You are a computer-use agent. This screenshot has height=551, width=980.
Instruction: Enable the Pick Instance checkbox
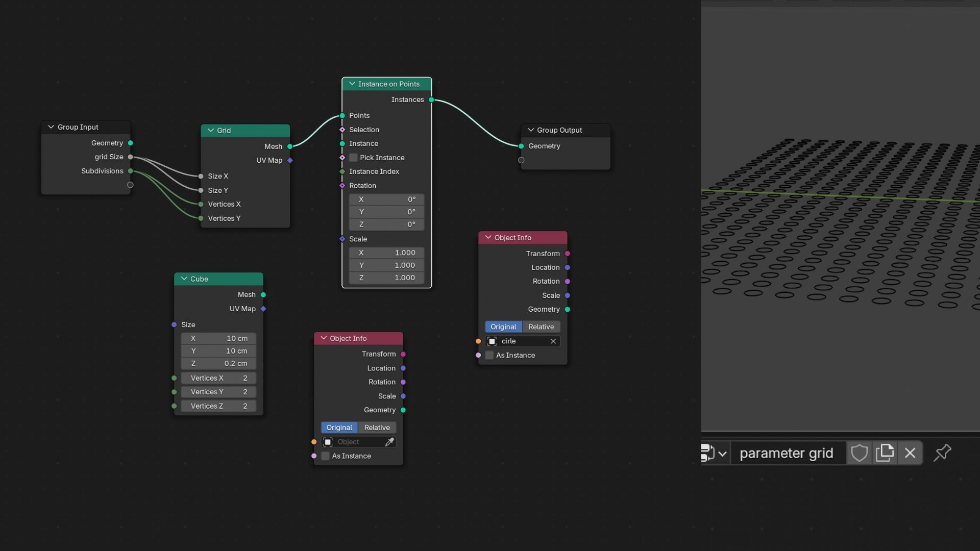353,158
